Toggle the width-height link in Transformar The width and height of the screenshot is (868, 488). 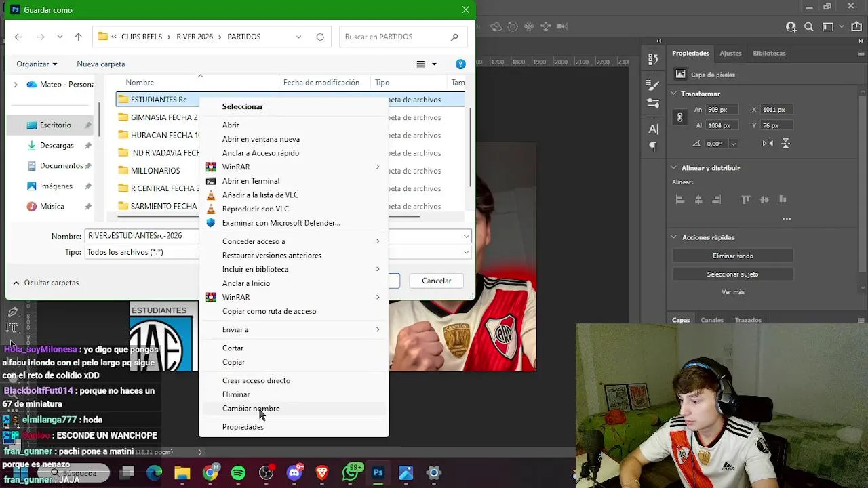(679, 117)
